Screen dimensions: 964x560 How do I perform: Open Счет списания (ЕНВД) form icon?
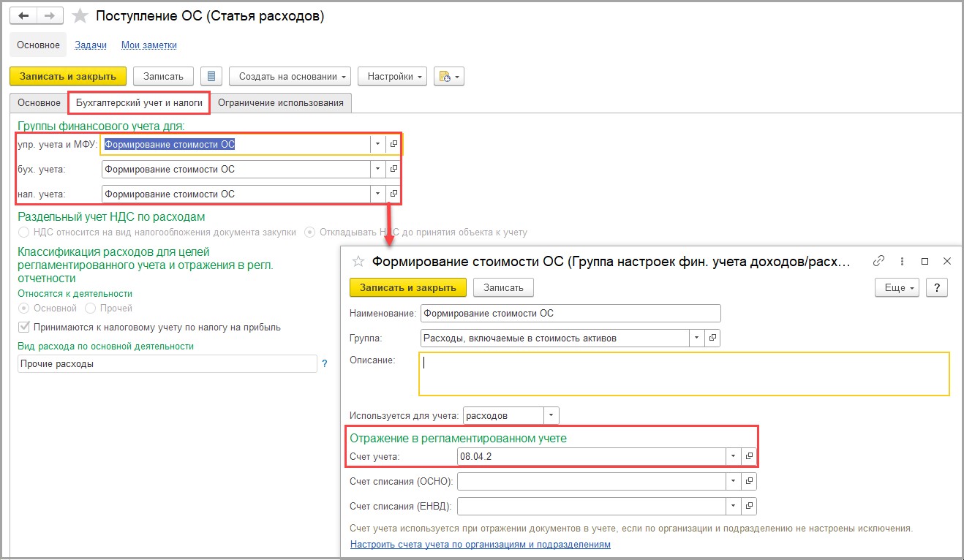[x=749, y=506]
